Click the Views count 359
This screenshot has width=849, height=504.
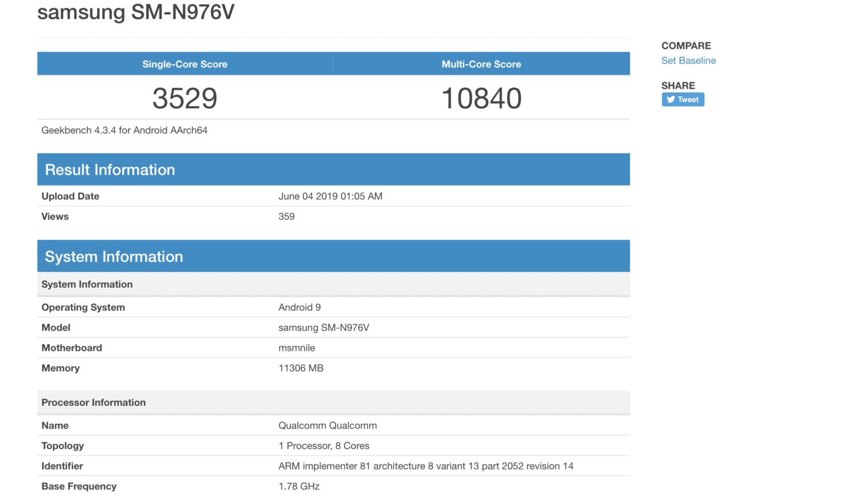pos(286,216)
